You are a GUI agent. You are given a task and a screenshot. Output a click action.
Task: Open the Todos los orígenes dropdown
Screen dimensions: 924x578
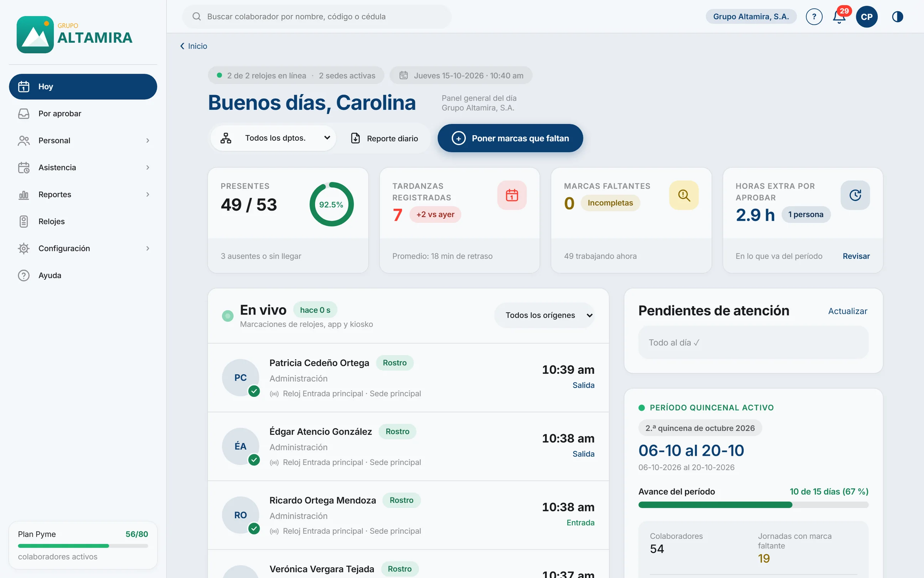click(x=545, y=315)
